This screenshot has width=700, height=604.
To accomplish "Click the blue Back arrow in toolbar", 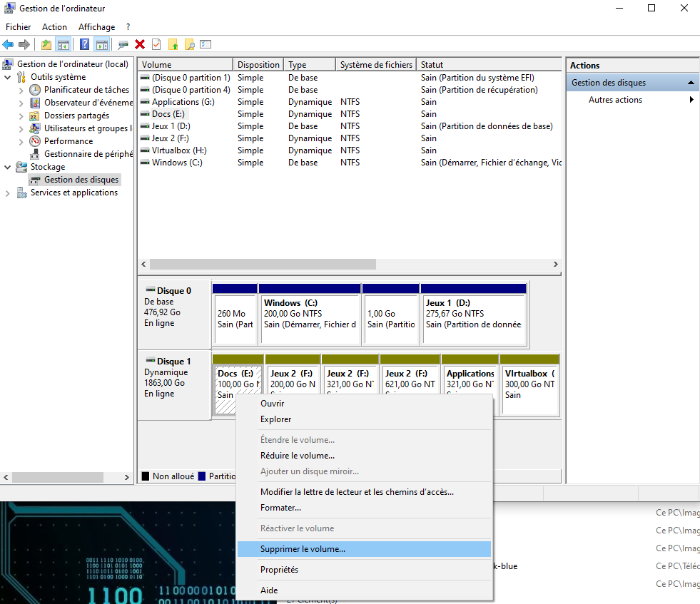I will (x=9, y=45).
